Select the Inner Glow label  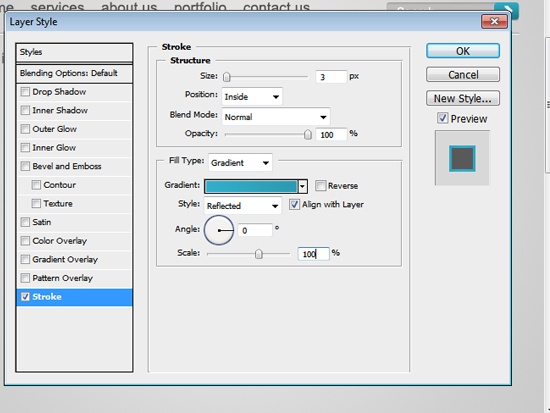coord(54,148)
